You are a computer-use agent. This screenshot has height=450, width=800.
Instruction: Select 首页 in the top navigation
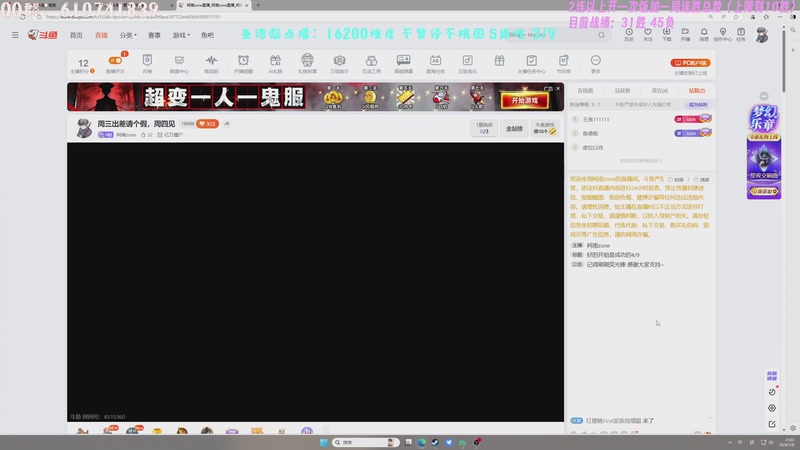pos(76,35)
